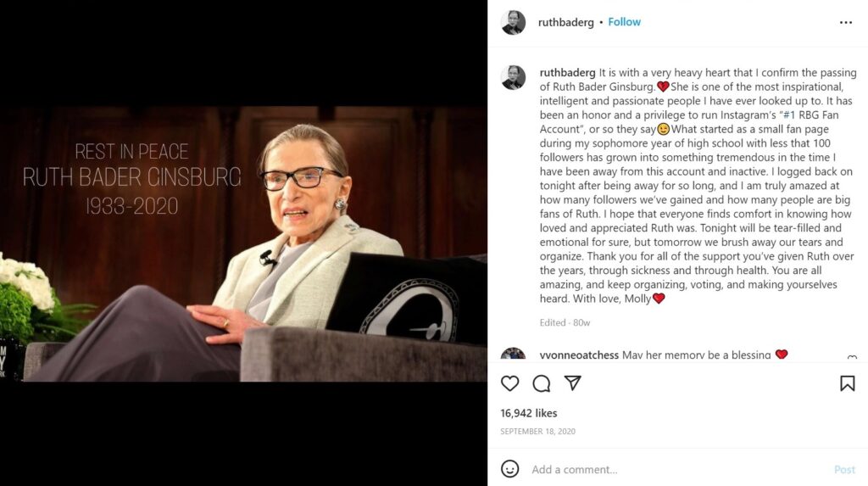Open the vvonneoatchess commenter profile
The height and width of the screenshot is (486, 868).
click(x=579, y=355)
